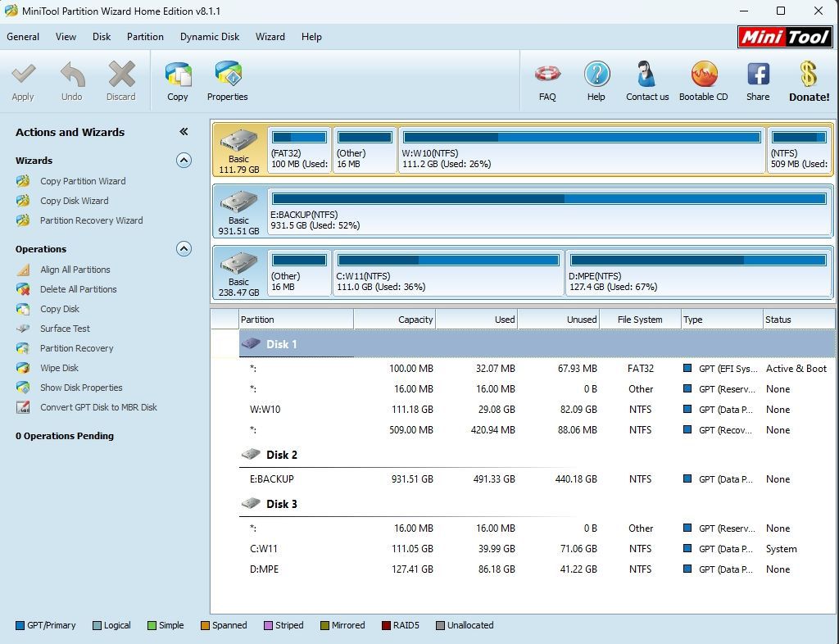Select the FAT32 100 MB partition block
Screen dimensions: 839x644
[300, 150]
